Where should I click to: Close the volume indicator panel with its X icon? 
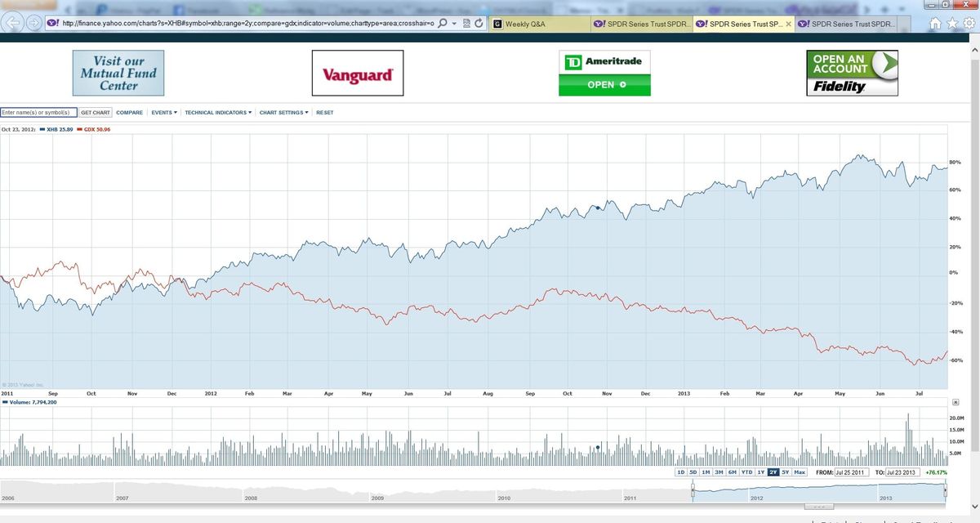click(x=955, y=402)
